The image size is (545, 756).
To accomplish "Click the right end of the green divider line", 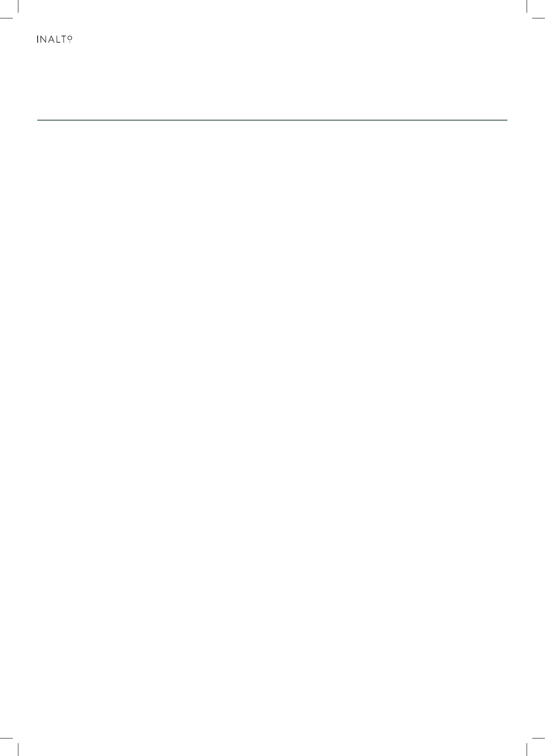I will pos(506,120).
